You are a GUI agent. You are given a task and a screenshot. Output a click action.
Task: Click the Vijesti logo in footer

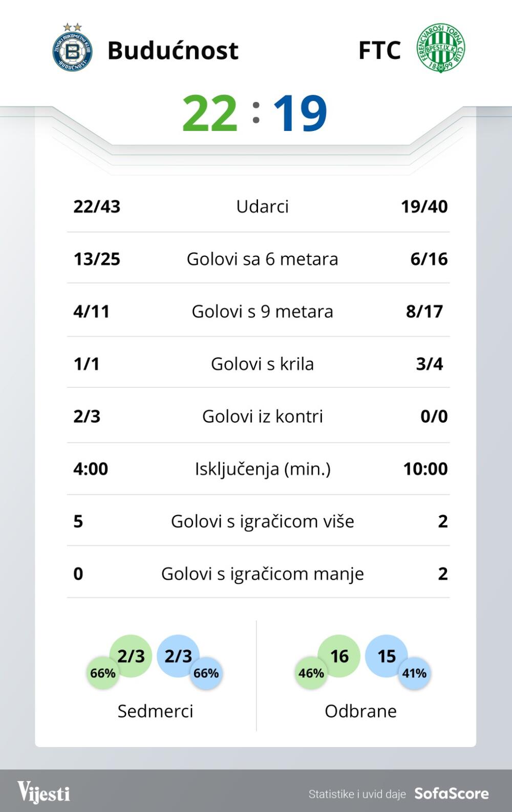(x=44, y=793)
